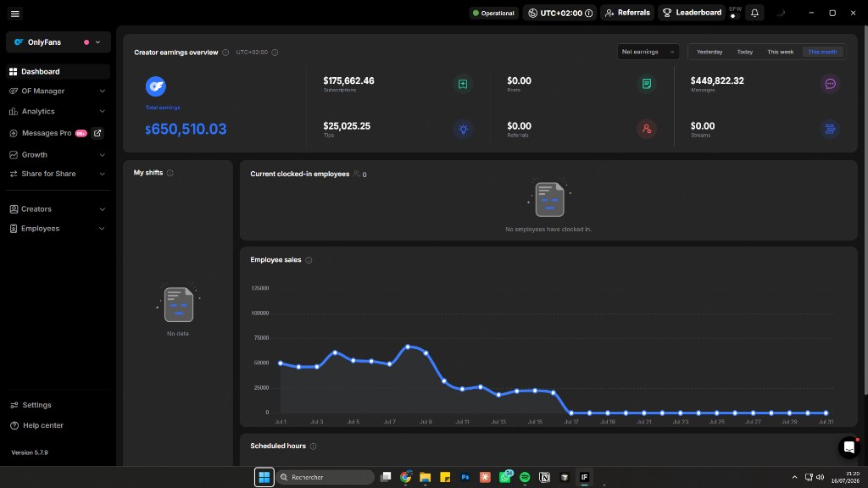
Task: Open Messages Pro in sidebar
Action: pyautogui.click(x=48, y=133)
